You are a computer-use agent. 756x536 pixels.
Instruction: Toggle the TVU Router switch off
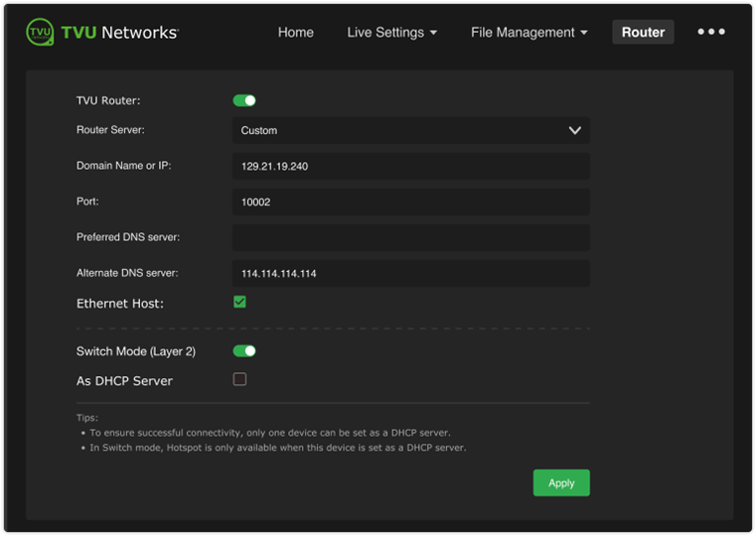[x=244, y=100]
